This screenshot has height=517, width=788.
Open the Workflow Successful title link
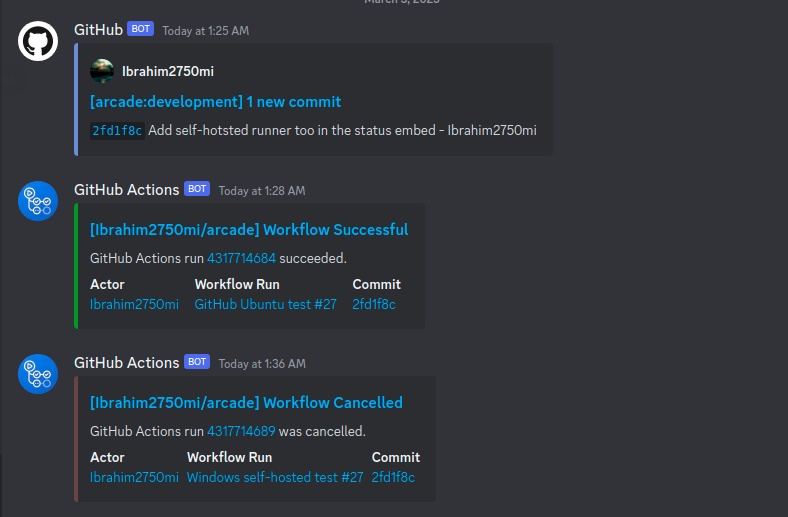[249, 230]
